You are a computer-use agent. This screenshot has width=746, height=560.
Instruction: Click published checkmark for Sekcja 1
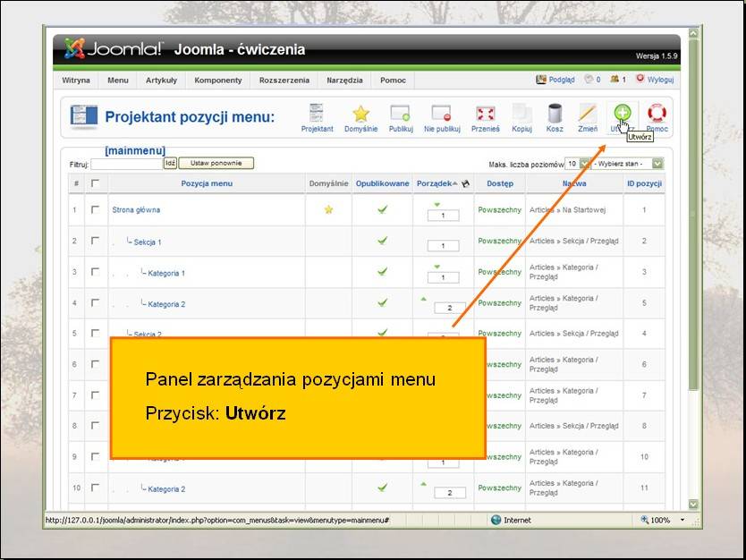[382, 241]
